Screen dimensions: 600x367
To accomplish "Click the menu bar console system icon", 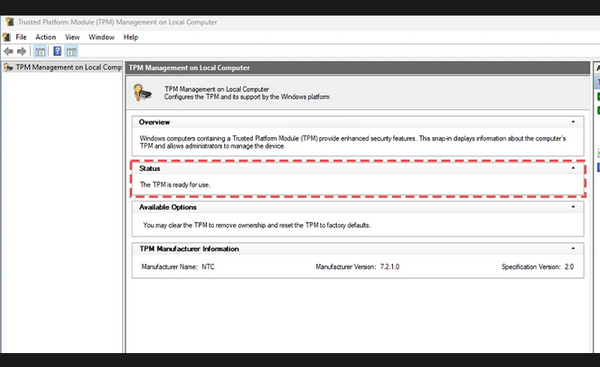I will click(x=6, y=37).
